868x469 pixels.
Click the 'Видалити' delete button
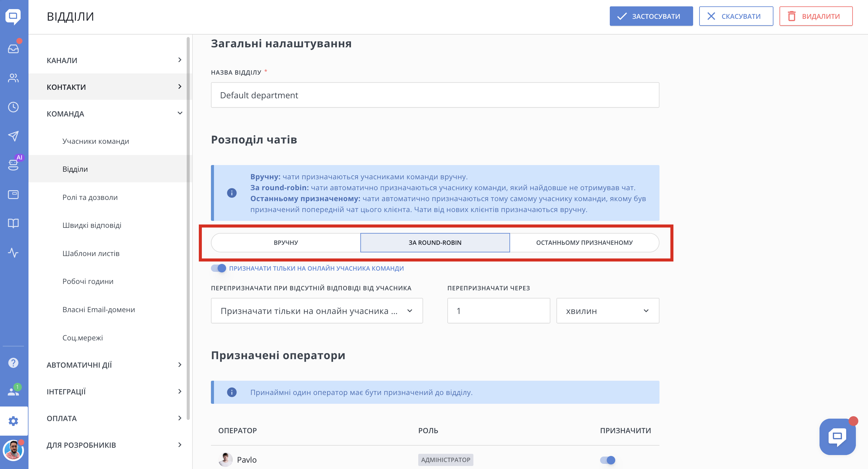pos(816,16)
